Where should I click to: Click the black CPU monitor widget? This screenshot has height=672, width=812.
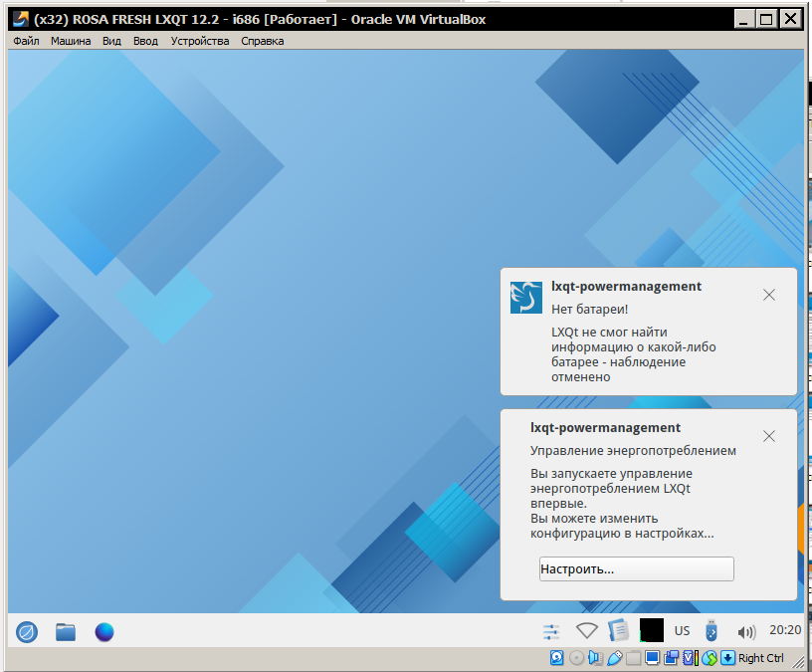[652, 630]
